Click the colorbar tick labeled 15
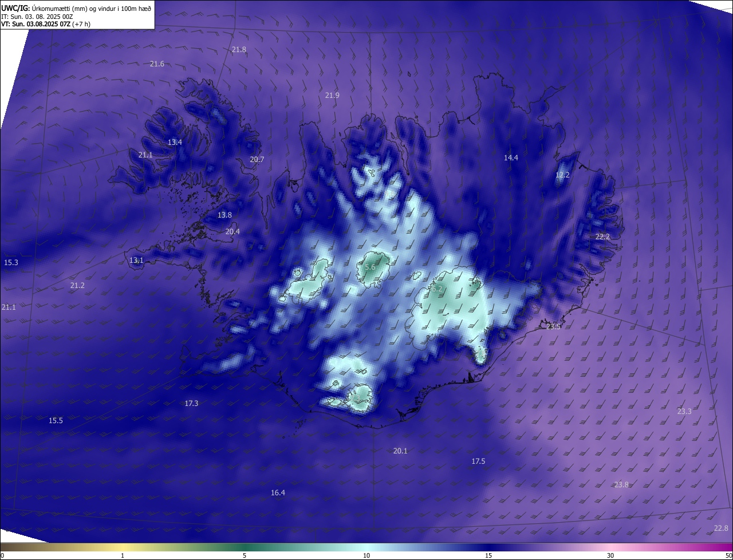The width and height of the screenshot is (733, 560). 488,556
